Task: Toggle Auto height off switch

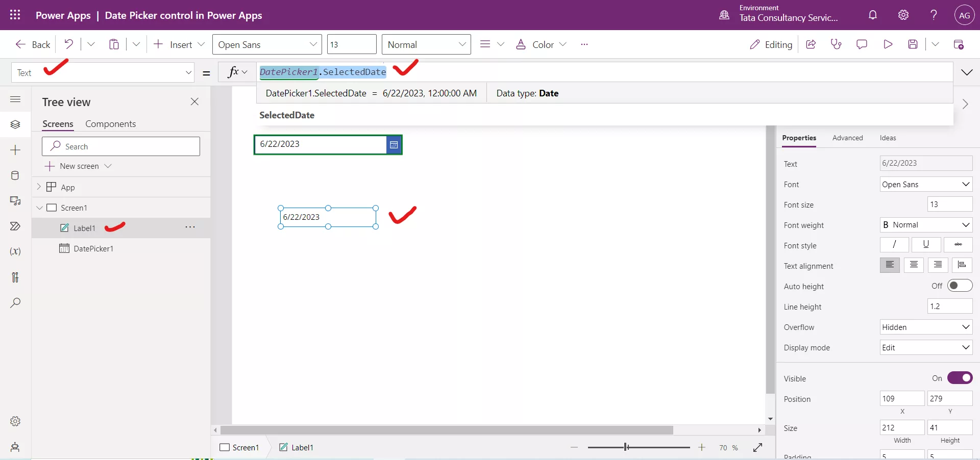Action: [x=959, y=286]
